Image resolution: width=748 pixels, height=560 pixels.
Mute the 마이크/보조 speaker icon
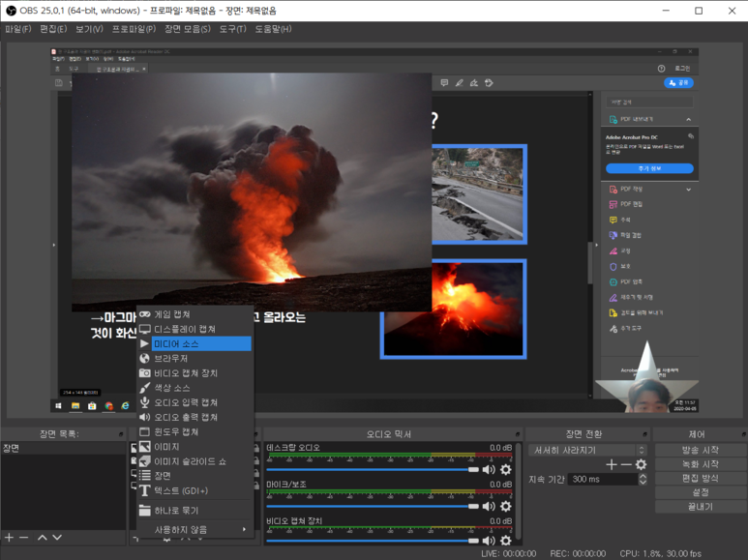coord(489,506)
